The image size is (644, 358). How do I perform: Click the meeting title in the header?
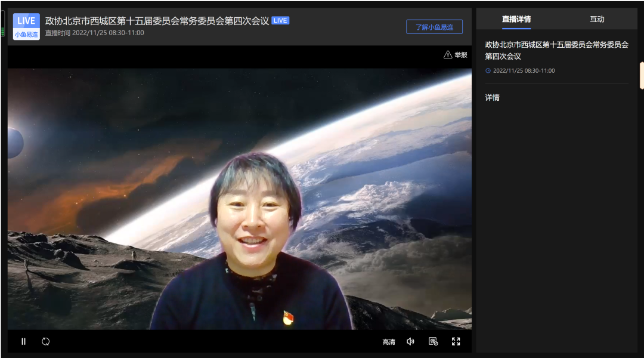click(x=157, y=21)
